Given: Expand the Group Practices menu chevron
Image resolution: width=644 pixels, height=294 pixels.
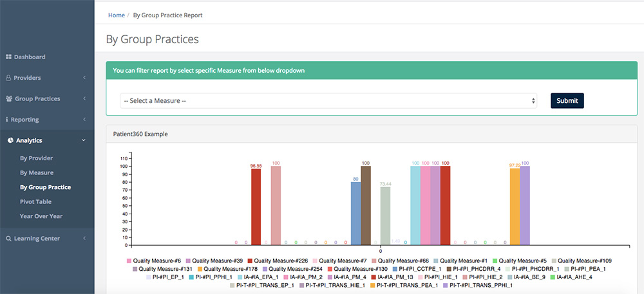Looking at the screenshot, I should click(x=84, y=99).
